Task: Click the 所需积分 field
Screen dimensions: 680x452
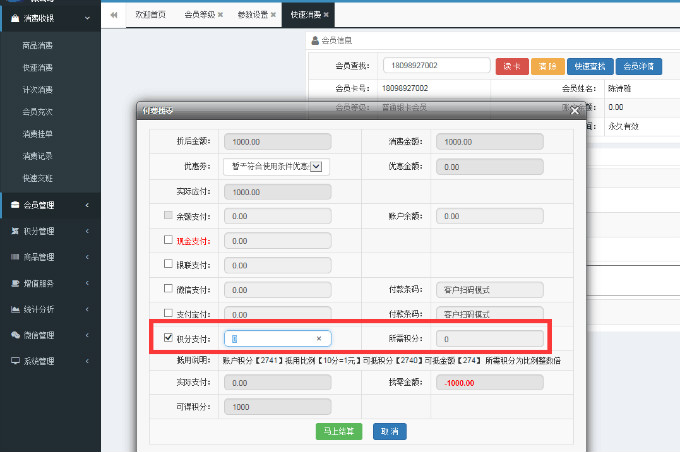Action: (490, 339)
